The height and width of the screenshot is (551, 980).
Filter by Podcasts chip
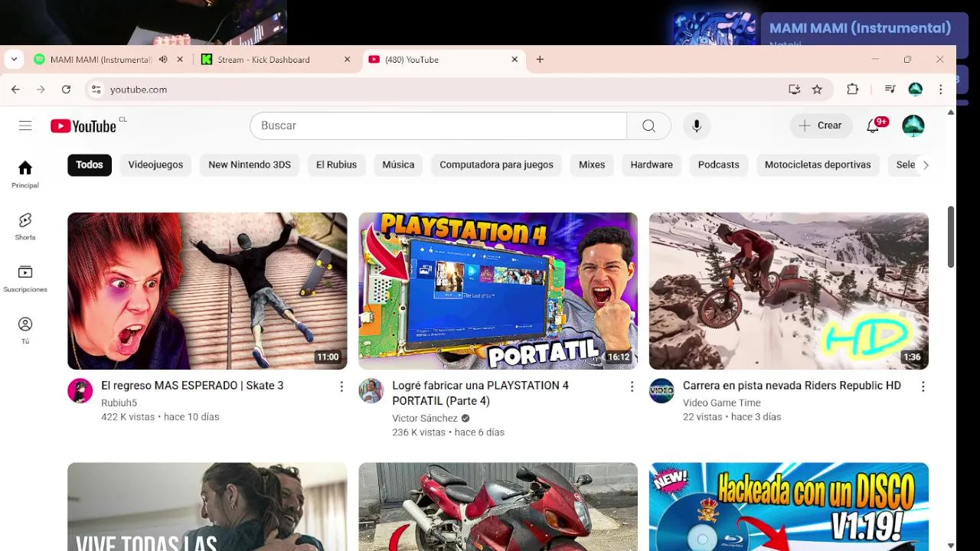(719, 165)
